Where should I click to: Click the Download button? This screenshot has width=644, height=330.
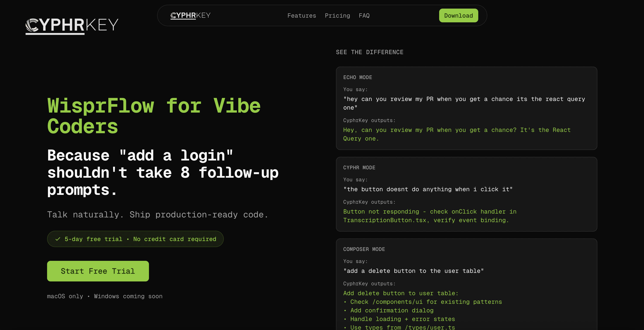click(x=458, y=15)
